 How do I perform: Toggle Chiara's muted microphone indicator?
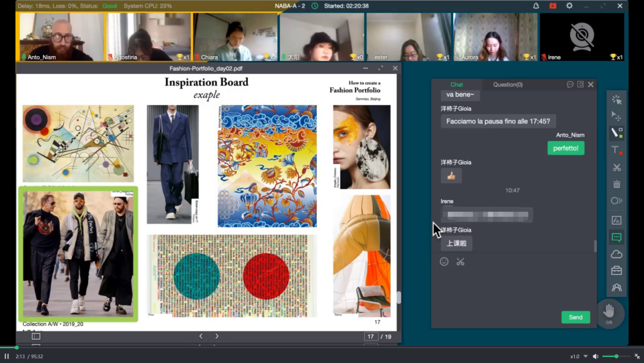[197, 57]
